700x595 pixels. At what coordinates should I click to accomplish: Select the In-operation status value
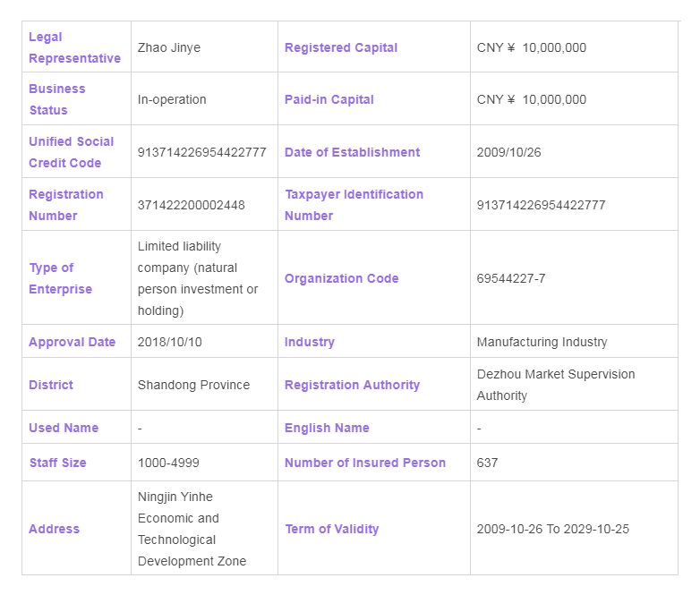pos(172,99)
